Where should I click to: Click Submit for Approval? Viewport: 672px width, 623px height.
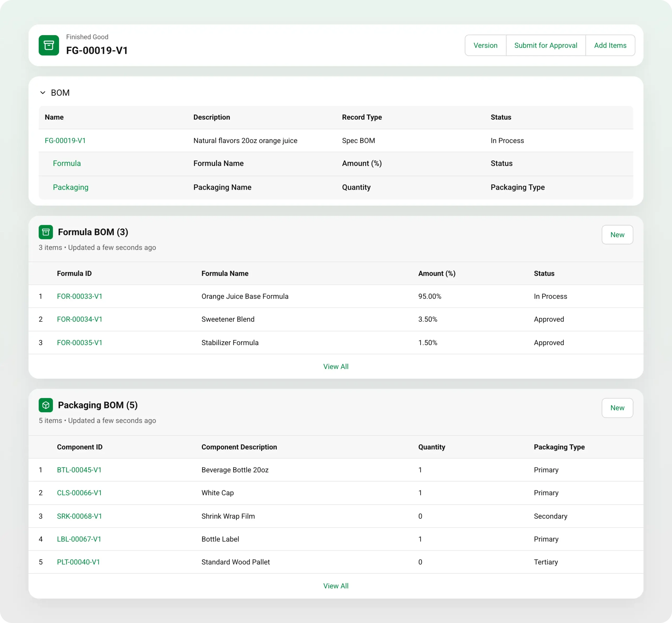(x=545, y=45)
